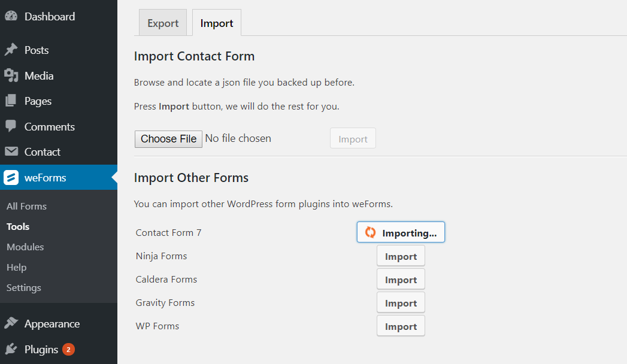Open weForms Settings submenu item

(x=23, y=288)
